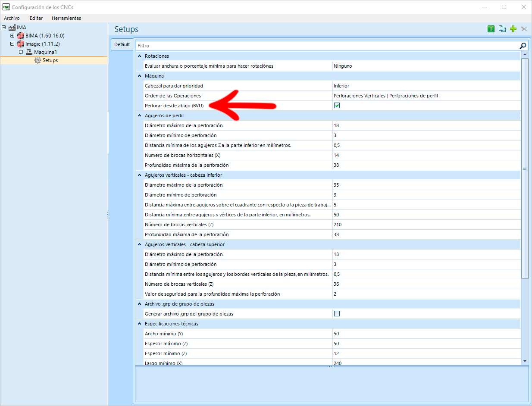532x406 pixels.
Task: Click the IMA factory icon in the tree
Action: click(x=12, y=27)
